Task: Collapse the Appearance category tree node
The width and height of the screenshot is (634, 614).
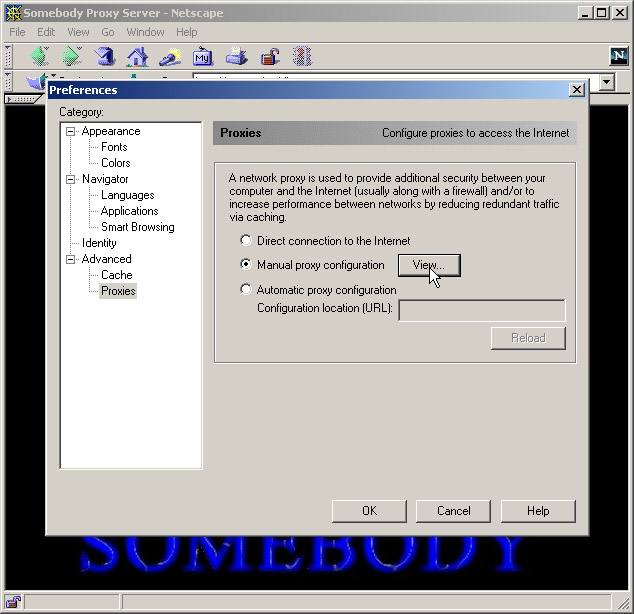Action: click(71, 131)
